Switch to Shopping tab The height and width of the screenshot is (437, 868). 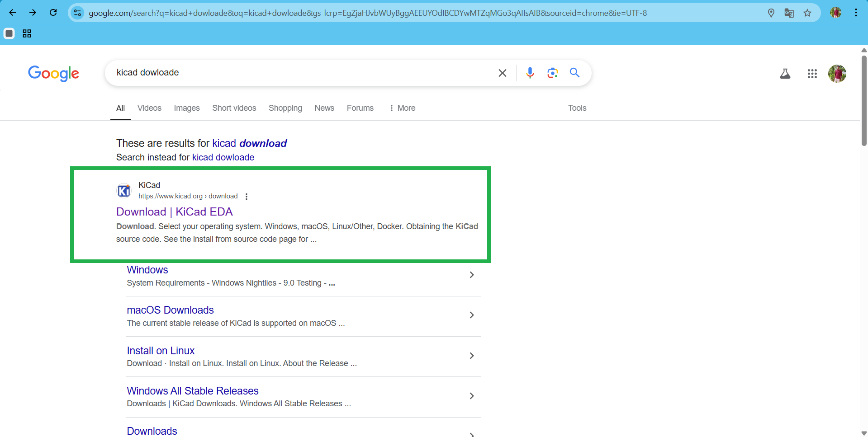coord(285,108)
